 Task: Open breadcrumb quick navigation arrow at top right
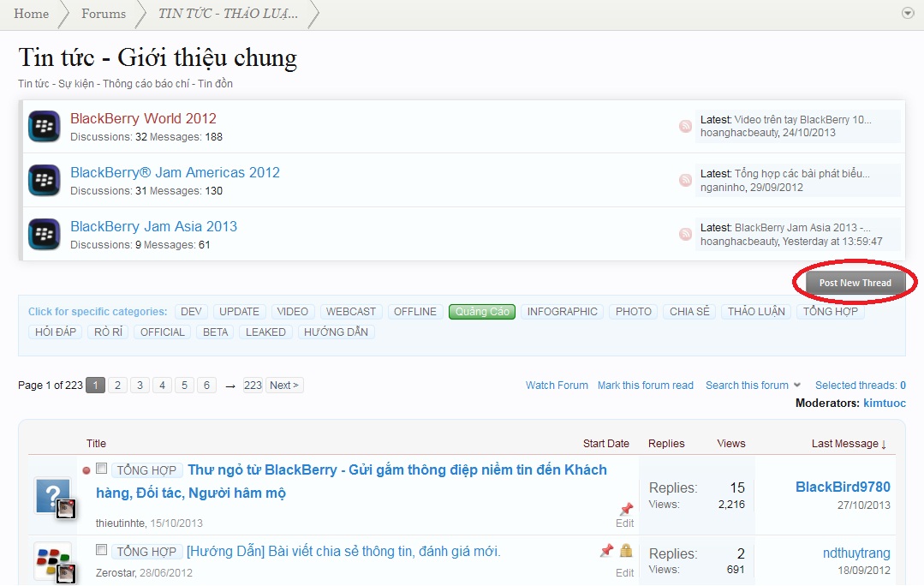pyautogui.click(x=908, y=13)
